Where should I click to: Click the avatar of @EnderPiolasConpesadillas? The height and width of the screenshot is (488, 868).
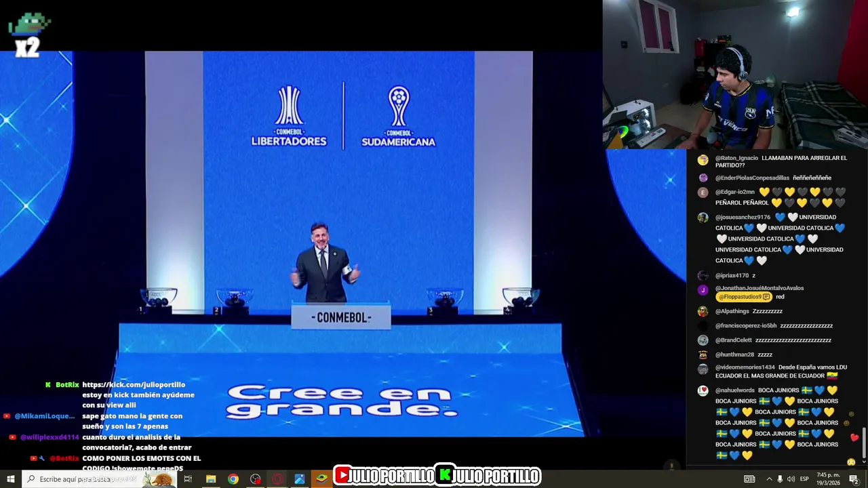(x=703, y=178)
